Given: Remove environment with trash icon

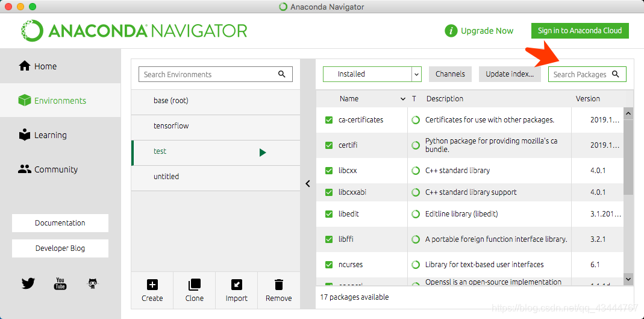Looking at the screenshot, I should (279, 285).
